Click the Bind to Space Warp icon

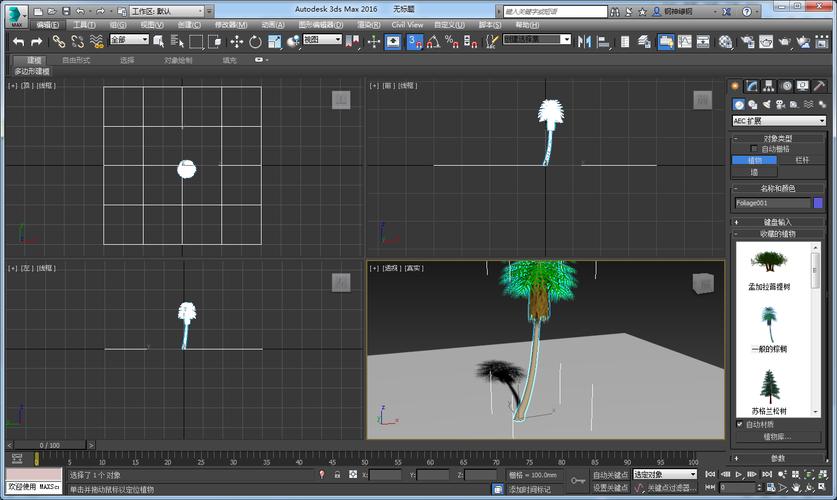click(96, 41)
